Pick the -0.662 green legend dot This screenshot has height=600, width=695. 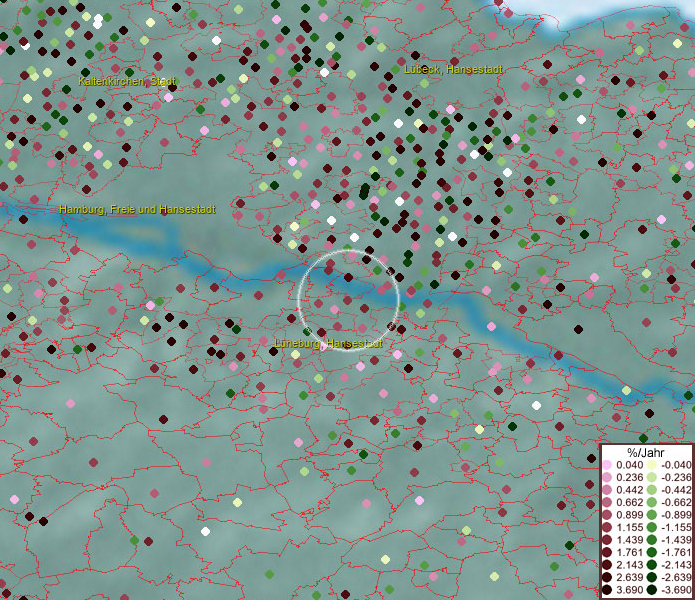coord(652,503)
